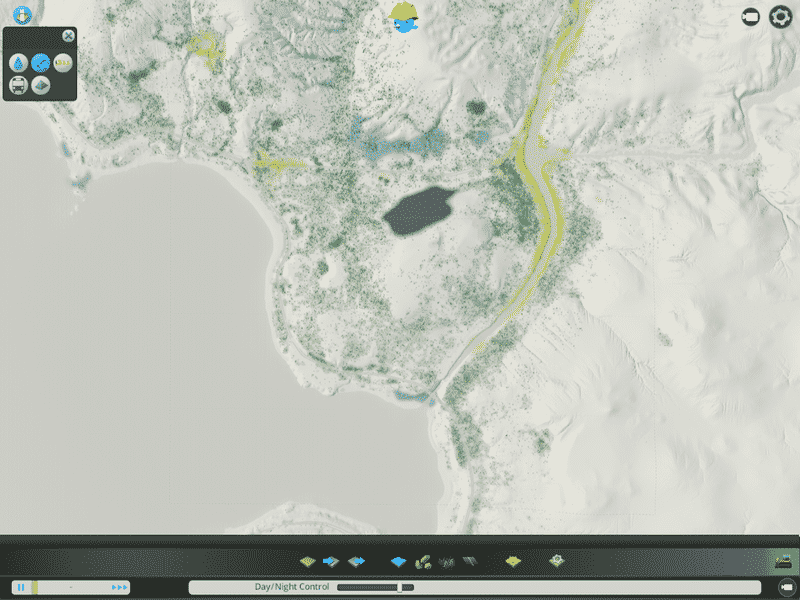Show the water drop info view
The width and height of the screenshot is (800, 600).
point(19,63)
